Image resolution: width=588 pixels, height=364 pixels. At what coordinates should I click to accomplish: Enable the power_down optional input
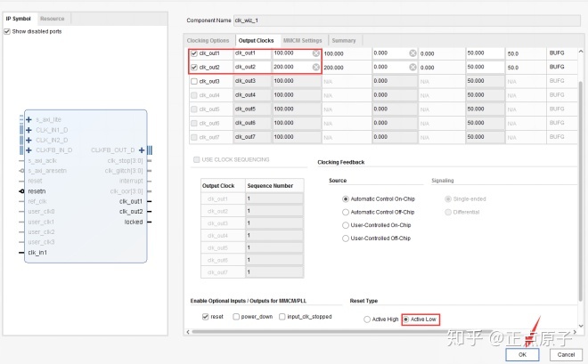click(x=236, y=317)
